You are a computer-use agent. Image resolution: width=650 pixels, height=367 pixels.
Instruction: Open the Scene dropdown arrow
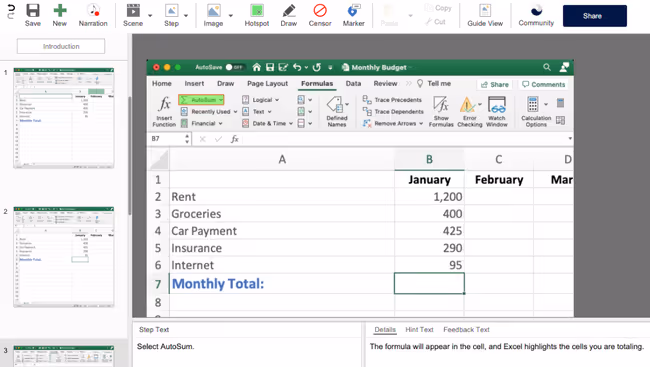point(150,16)
